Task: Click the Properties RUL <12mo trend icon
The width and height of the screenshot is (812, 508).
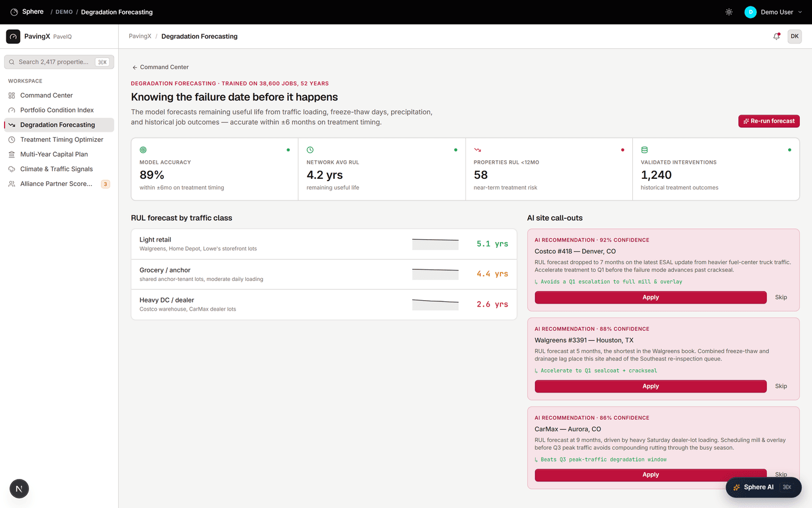Action: click(x=477, y=150)
